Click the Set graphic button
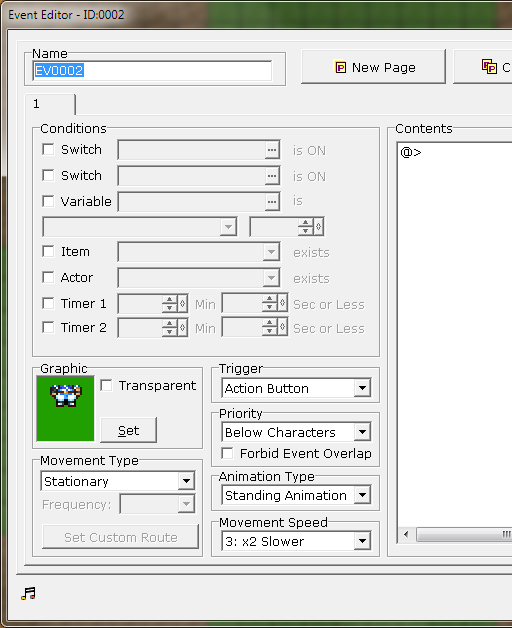Image resolution: width=512 pixels, height=628 pixels. click(128, 430)
